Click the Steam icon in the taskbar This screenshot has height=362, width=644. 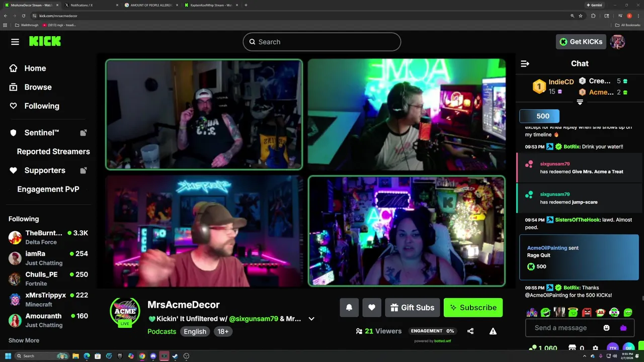(175, 356)
